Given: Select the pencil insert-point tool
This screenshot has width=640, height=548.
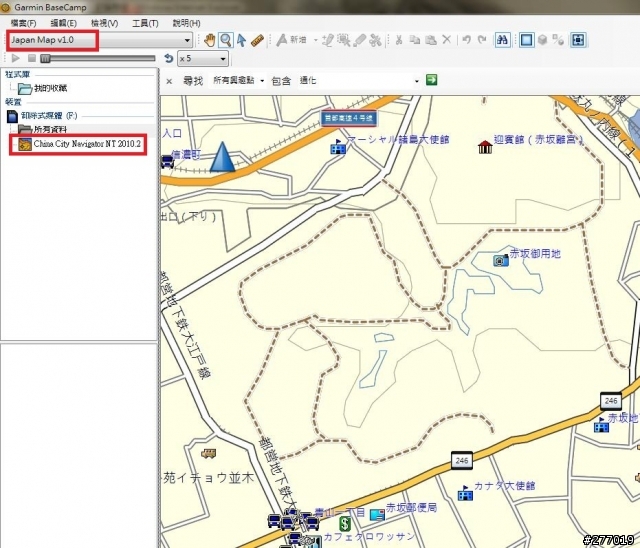Looking at the screenshot, I should 328,40.
